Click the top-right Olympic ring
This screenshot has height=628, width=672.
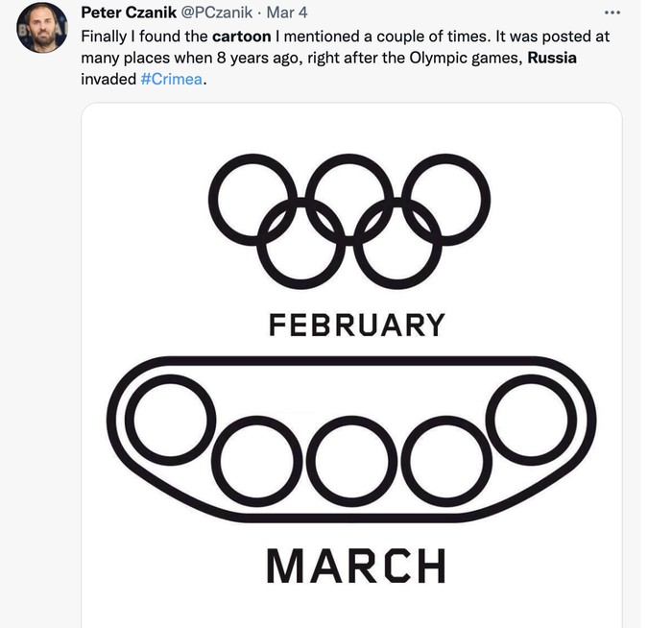click(x=445, y=199)
